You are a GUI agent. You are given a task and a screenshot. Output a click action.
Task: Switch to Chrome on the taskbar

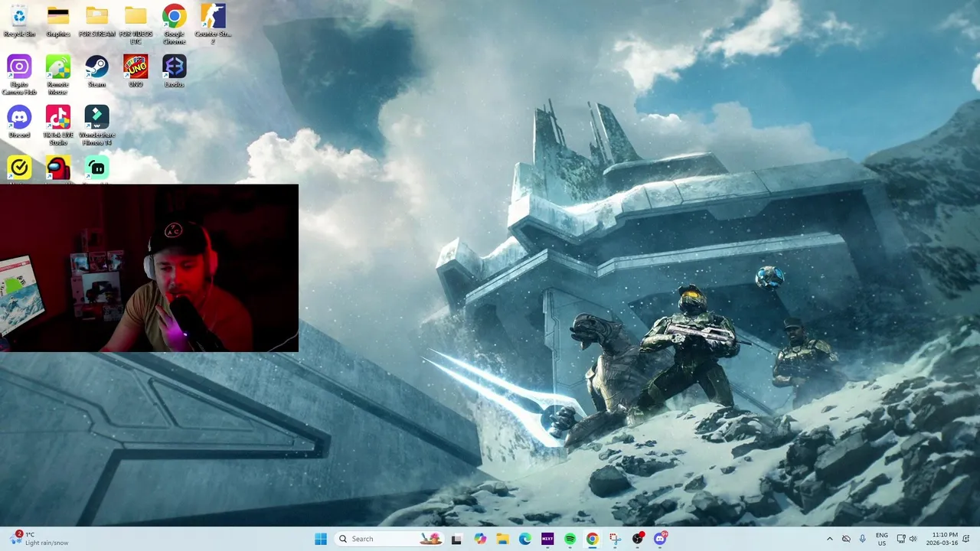(593, 539)
